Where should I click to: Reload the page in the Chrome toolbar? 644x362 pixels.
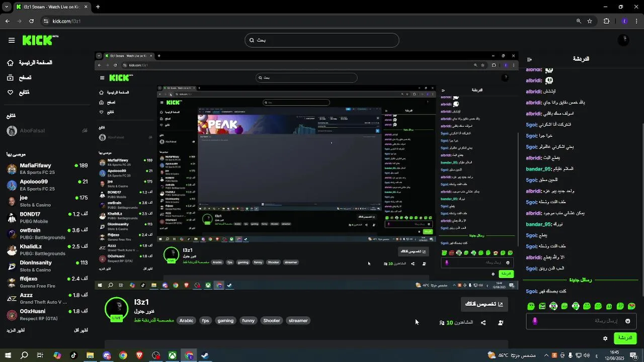31,21
